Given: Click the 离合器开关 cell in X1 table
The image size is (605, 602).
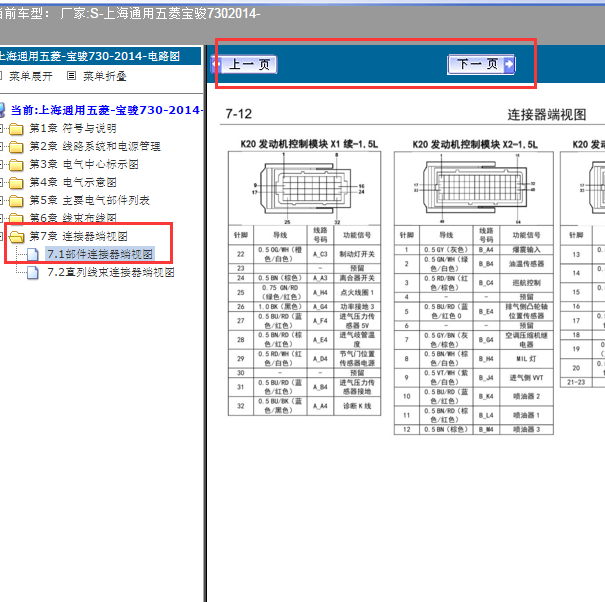Looking at the screenshot, I should (357, 278).
